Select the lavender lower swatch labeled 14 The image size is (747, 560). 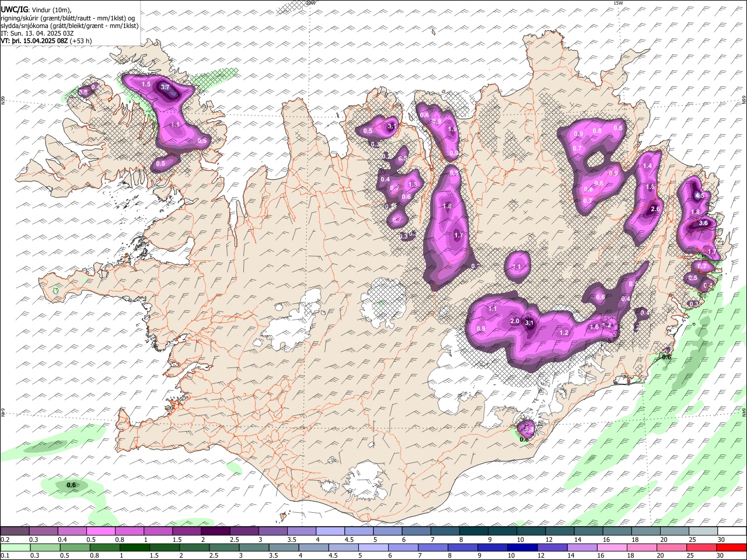(x=581, y=547)
